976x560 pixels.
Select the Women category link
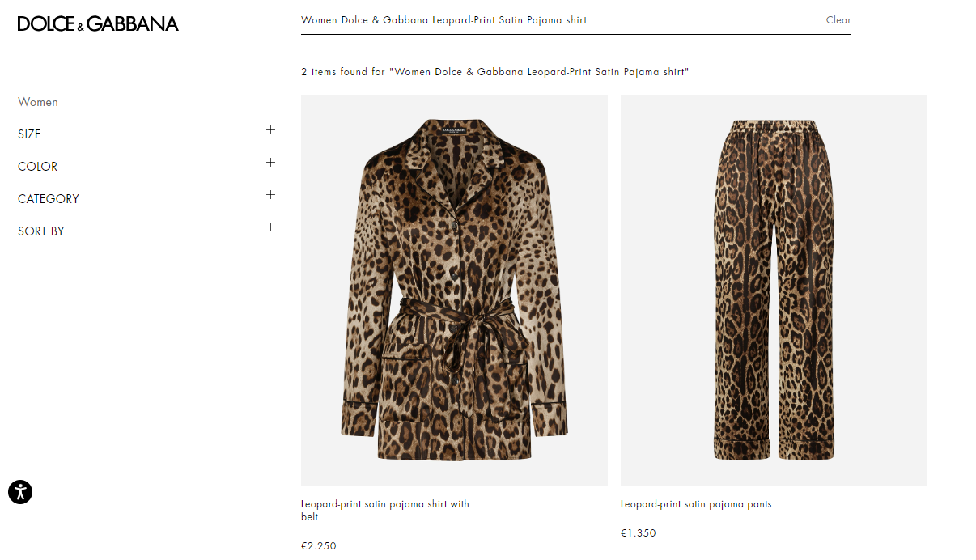click(x=38, y=102)
